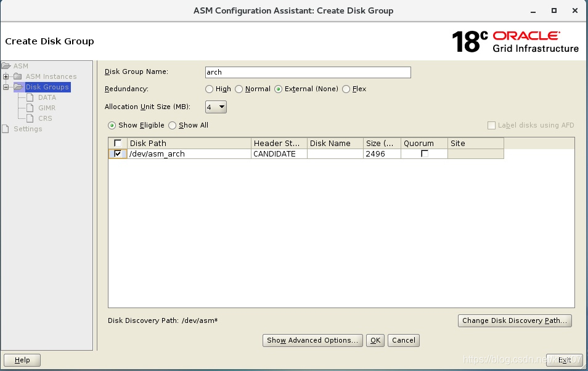
Task: Select High redundancy option
Action: click(x=209, y=89)
